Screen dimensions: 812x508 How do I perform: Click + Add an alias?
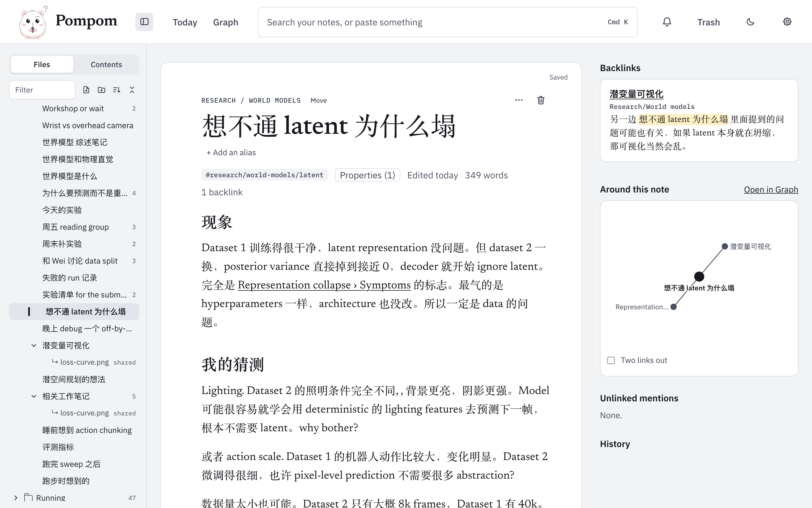coord(231,152)
